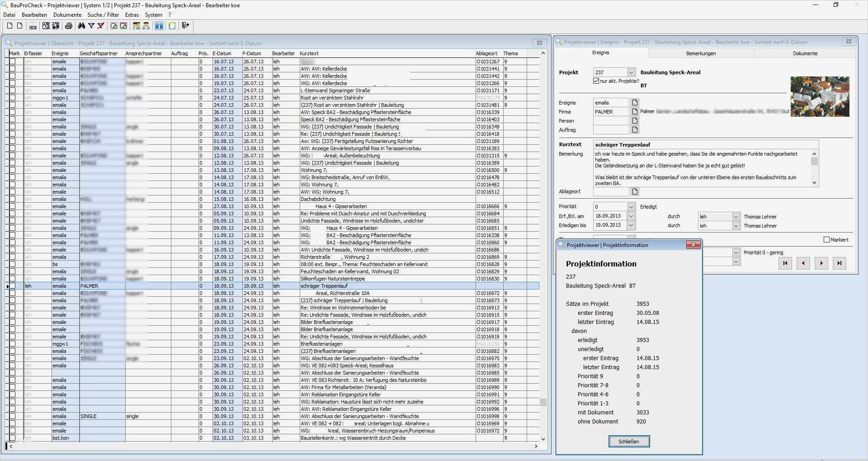Screen dimensions: 868x461
Task: Expand the 'Erledigen bis' date picker
Action: (x=631, y=225)
